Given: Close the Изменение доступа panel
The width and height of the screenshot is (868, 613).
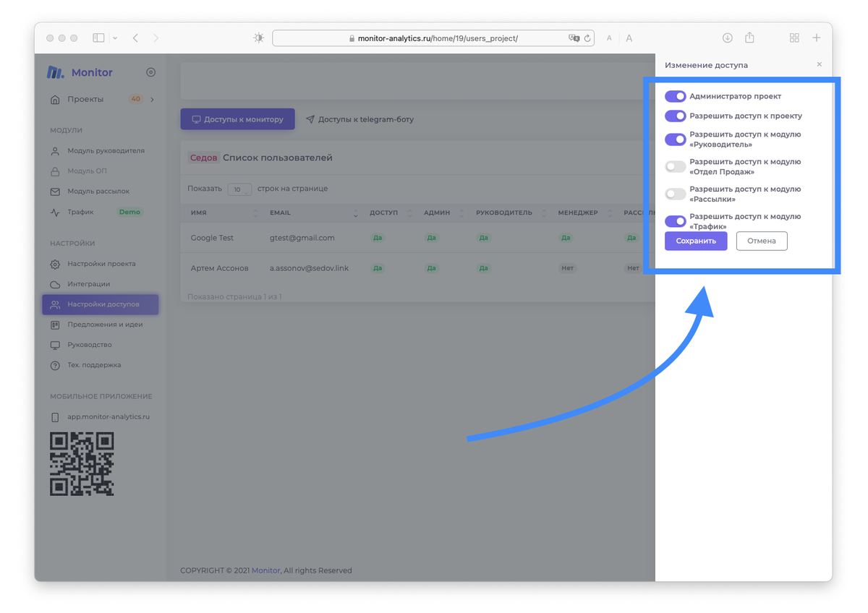Looking at the screenshot, I should click(x=819, y=64).
